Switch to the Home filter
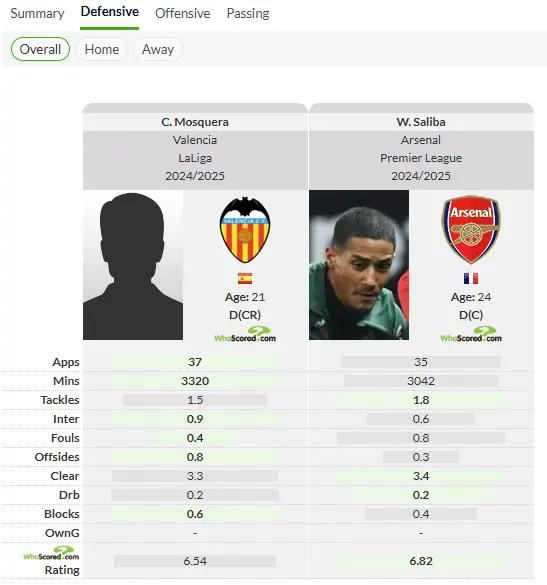The height and width of the screenshot is (585, 547). pos(101,49)
